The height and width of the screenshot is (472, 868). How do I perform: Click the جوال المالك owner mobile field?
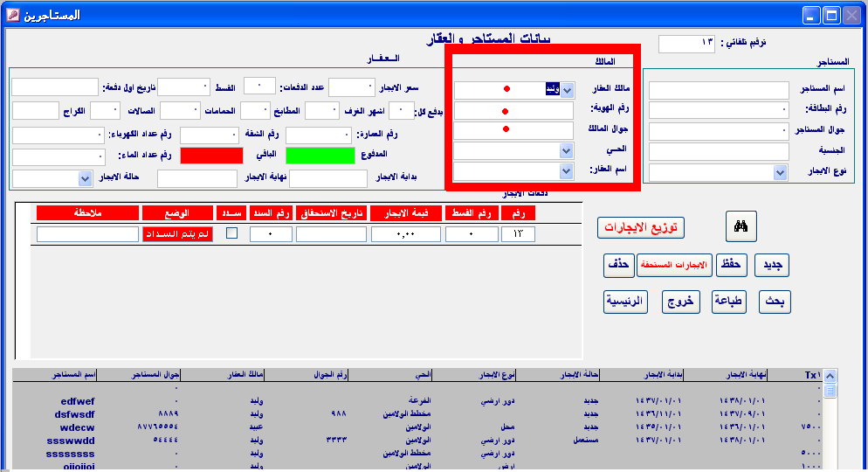click(x=513, y=131)
